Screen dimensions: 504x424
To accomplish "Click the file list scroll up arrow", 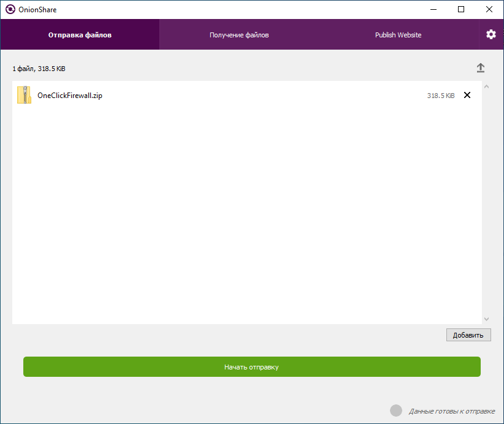I will click(486, 86).
